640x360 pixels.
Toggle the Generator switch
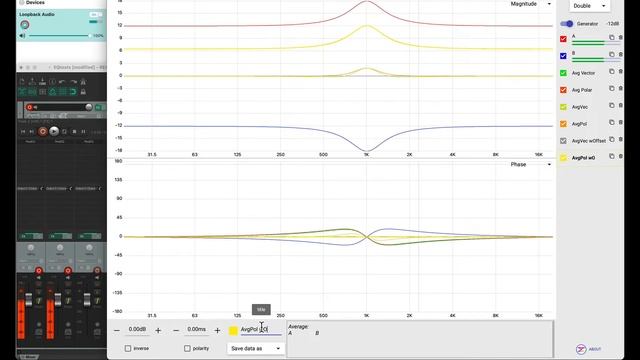pyautogui.click(x=567, y=24)
